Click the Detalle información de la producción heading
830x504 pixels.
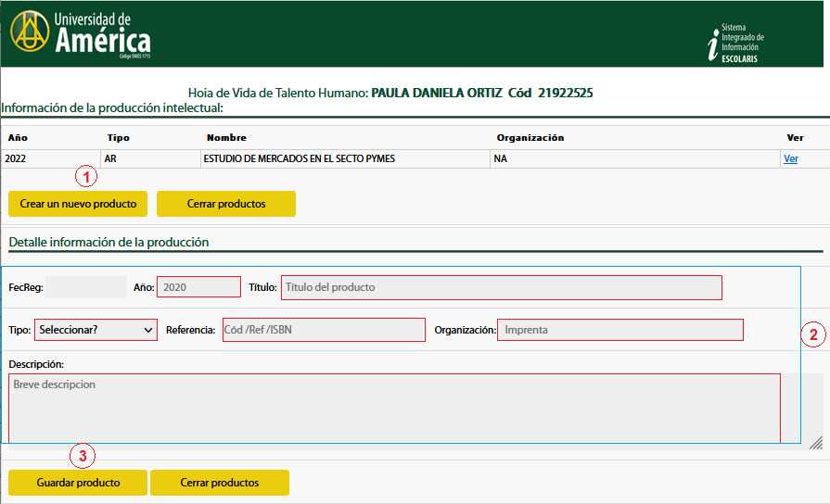[x=109, y=242]
